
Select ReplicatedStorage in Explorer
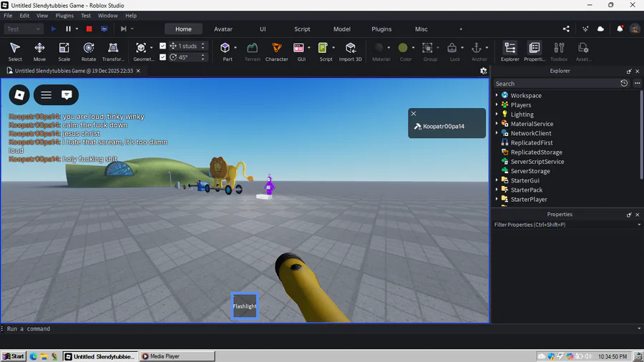click(536, 152)
